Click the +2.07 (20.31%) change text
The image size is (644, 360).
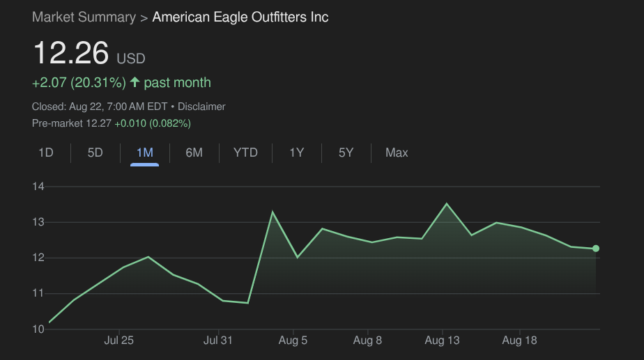click(x=79, y=83)
